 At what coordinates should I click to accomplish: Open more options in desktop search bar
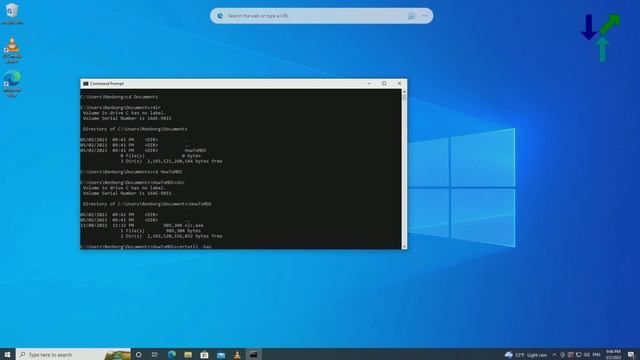pyautogui.click(x=425, y=16)
